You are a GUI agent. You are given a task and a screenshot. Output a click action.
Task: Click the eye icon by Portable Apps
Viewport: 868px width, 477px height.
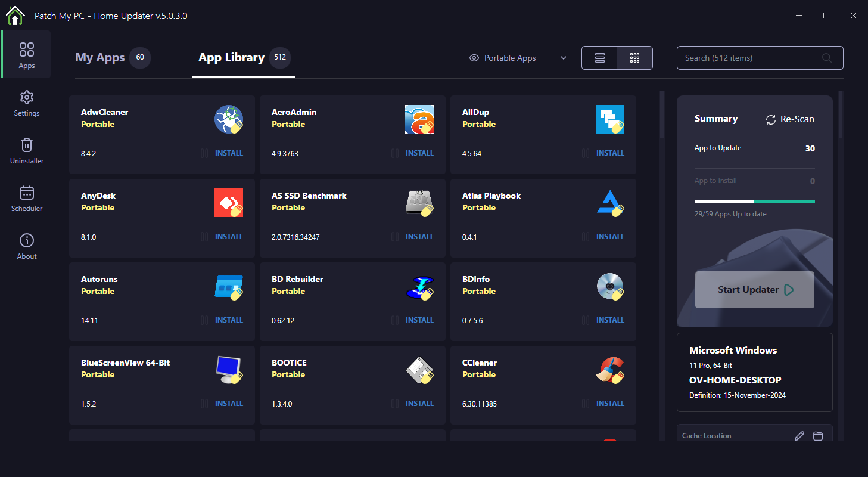point(474,58)
